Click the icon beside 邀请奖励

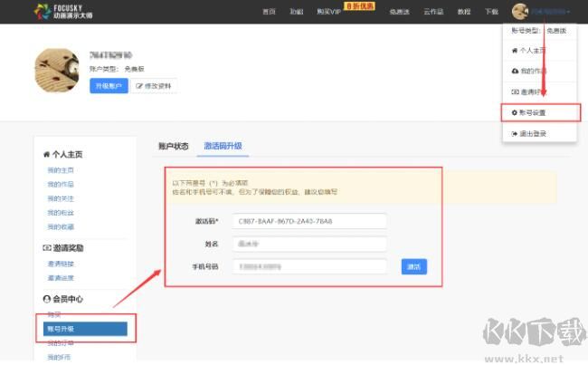pyautogui.click(x=47, y=248)
